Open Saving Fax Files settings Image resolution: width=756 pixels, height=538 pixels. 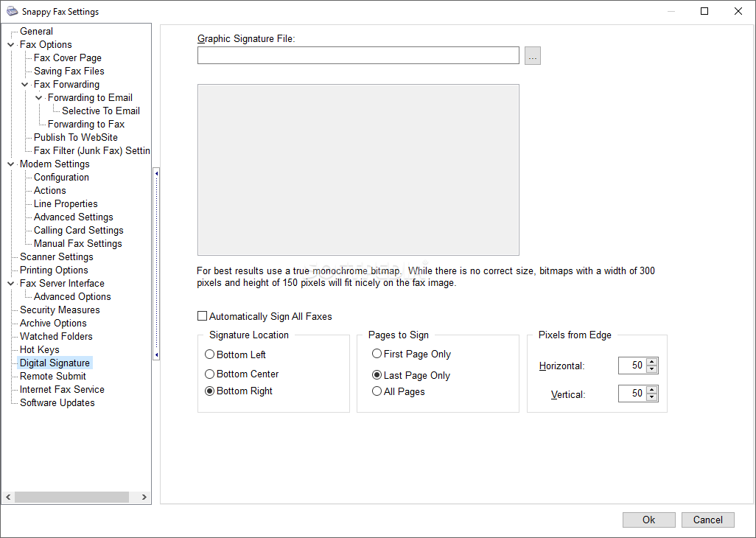69,71
